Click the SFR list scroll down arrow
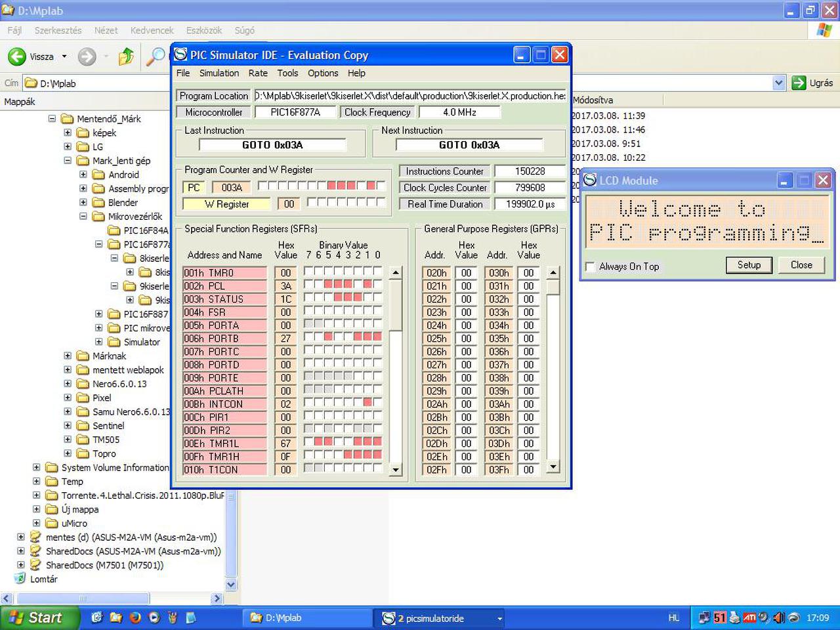The width and height of the screenshot is (840, 630). pos(396,470)
